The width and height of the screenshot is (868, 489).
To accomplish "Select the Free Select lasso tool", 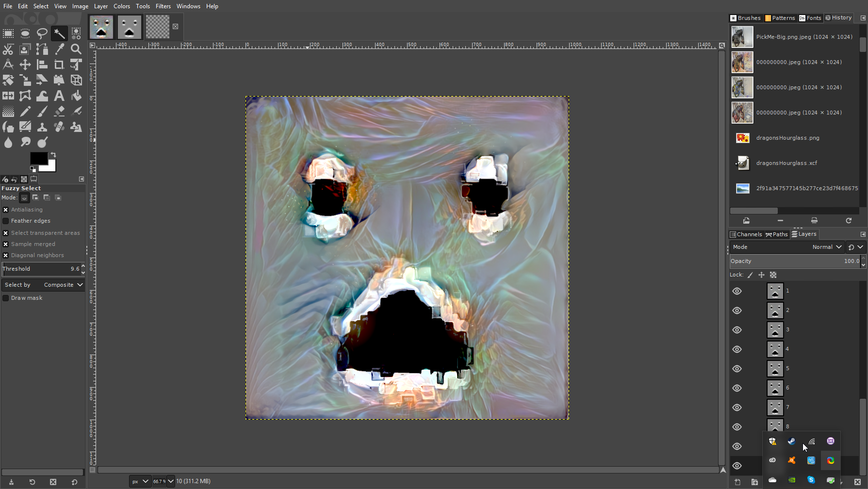I will coord(42,33).
